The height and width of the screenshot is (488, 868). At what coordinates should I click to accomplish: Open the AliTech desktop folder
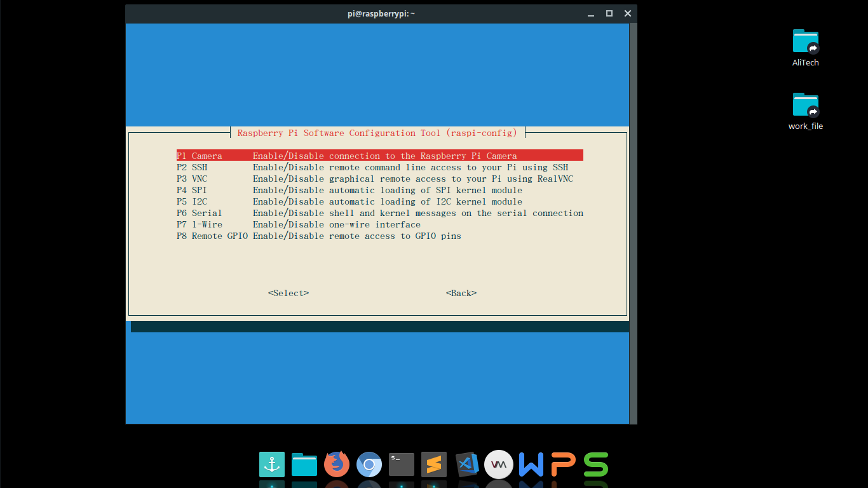click(x=806, y=48)
